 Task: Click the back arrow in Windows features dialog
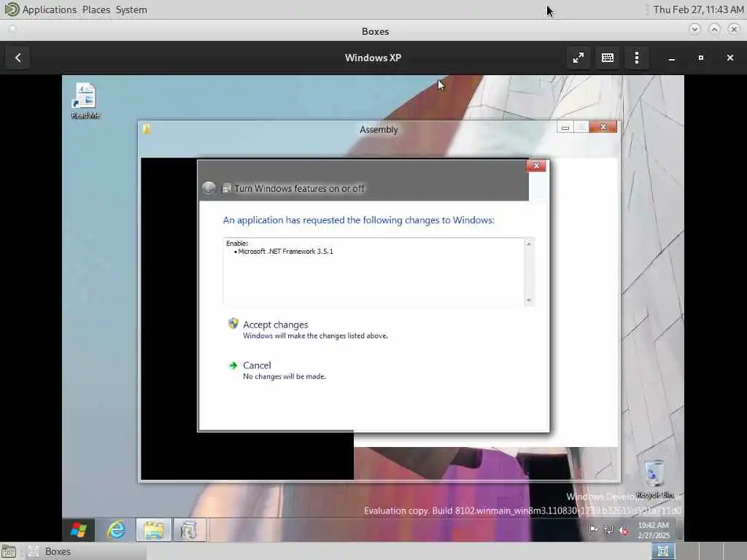pyautogui.click(x=209, y=188)
